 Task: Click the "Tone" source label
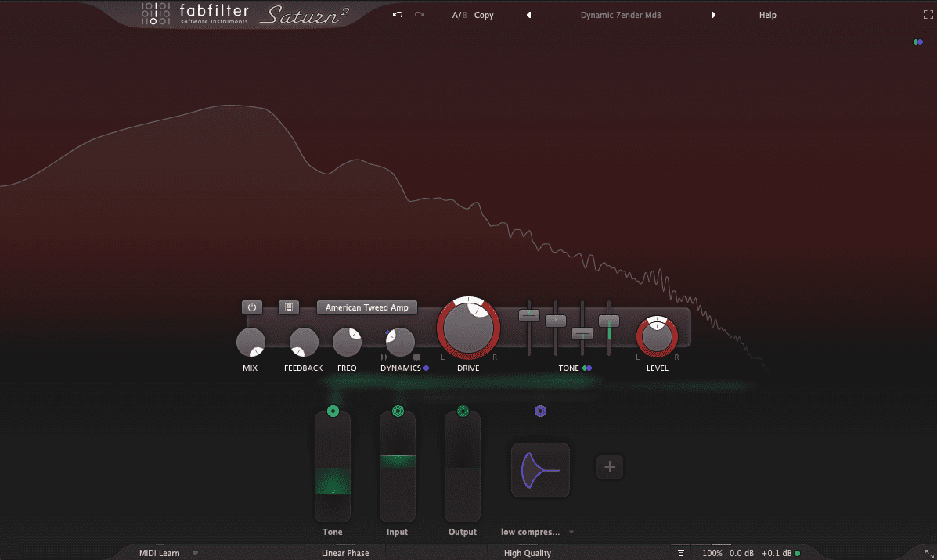click(x=332, y=532)
